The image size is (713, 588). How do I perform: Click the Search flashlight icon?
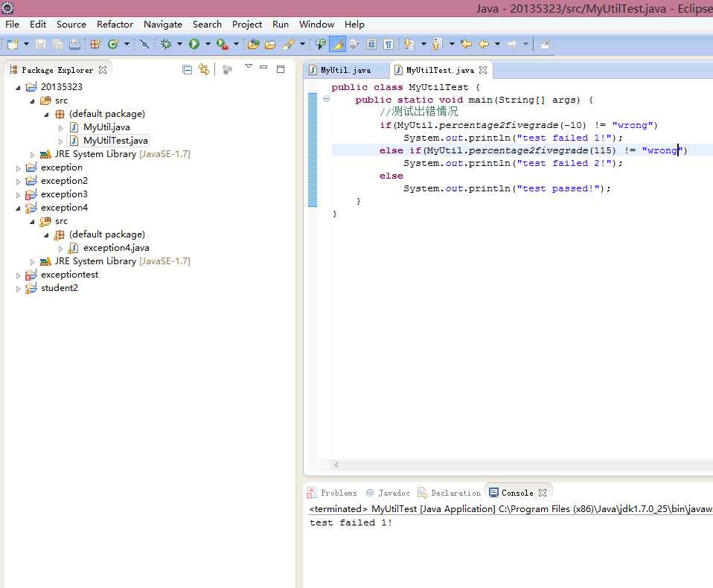(x=288, y=44)
